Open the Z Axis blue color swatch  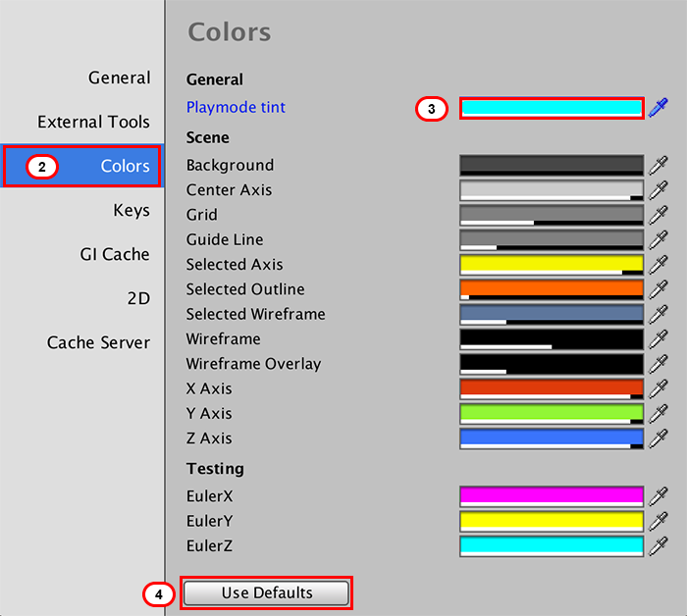point(552,438)
